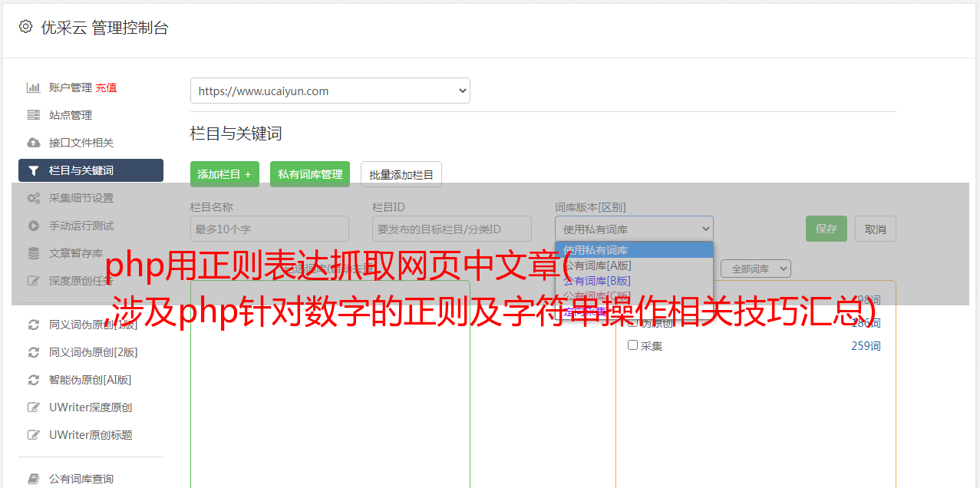Open 智能伪原创[AI版] sidebar item
Image resolution: width=980 pixels, height=488 pixels.
click(91, 380)
